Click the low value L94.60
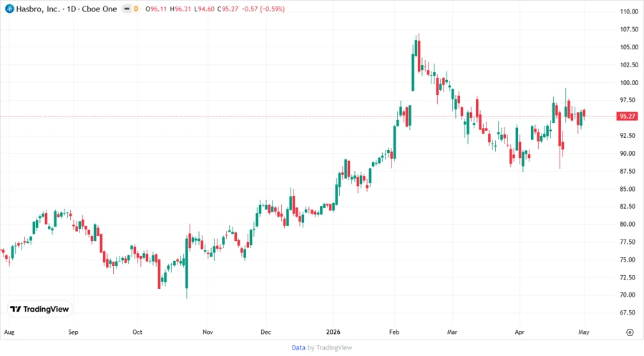 pyautogui.click(x=204, y=9)
